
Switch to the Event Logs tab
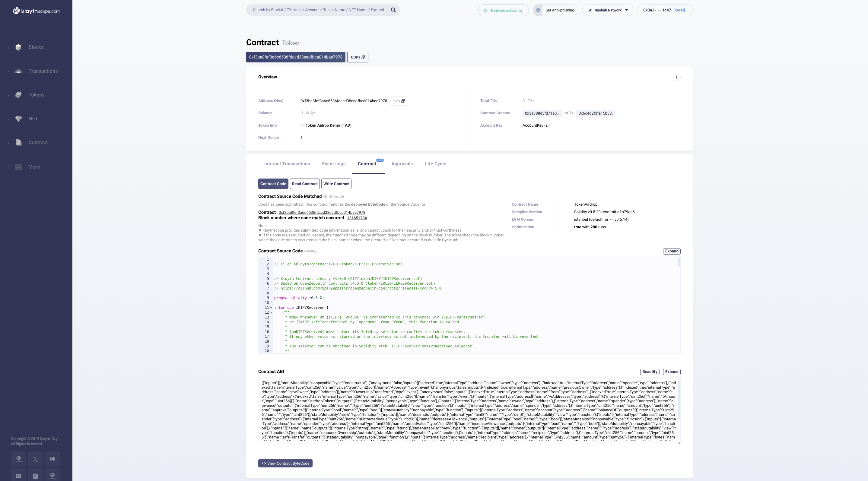[x=334, y=164]
